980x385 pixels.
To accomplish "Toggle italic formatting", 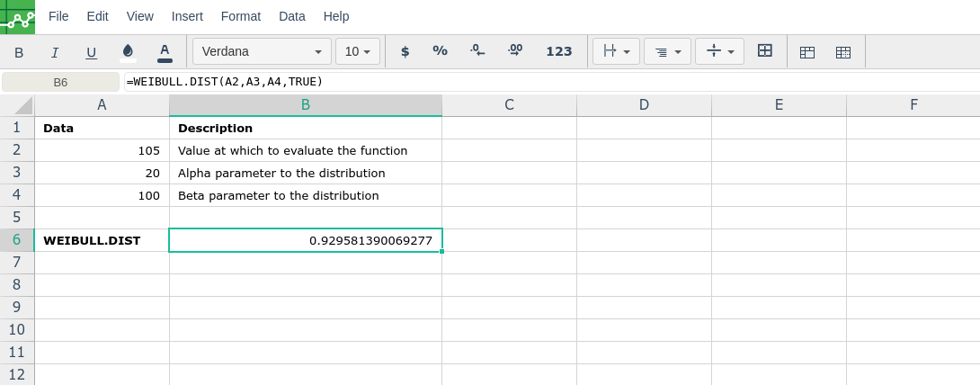I will [x=55, y=52].
